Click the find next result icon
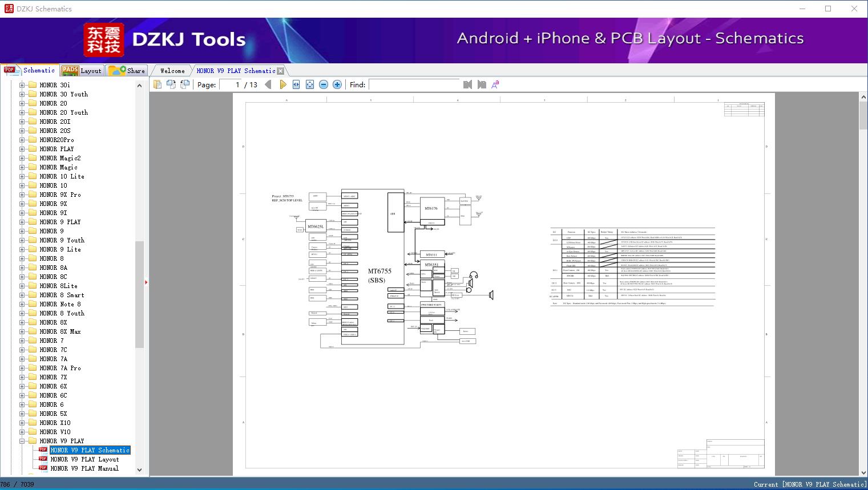This screenshot has height=490, width=868. [482, 84]
